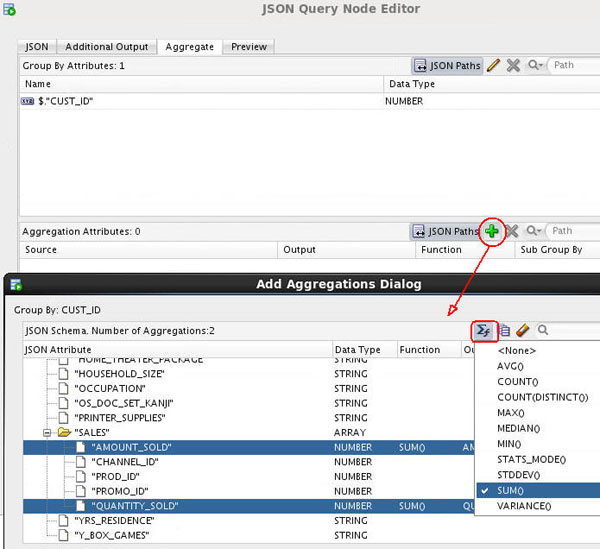Select "CHANNEL_ID" attribute
Viewport: 600px width, 549px height.
tap(125, 462)
